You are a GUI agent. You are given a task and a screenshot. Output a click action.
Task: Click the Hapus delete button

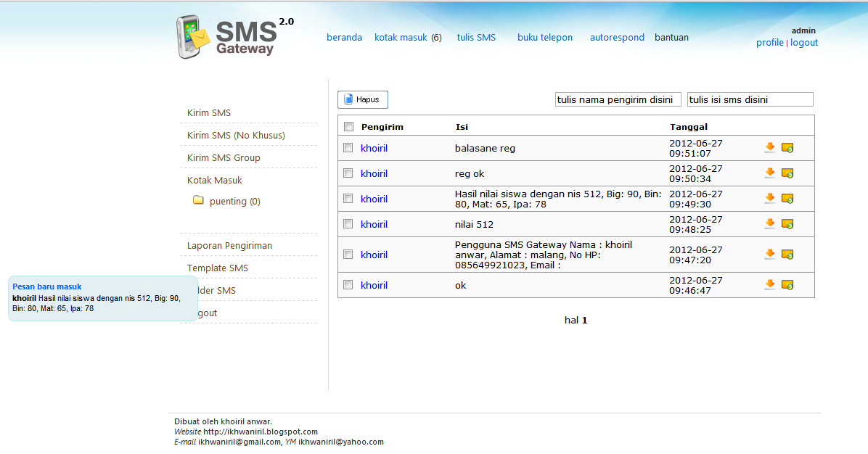(363, 99)
